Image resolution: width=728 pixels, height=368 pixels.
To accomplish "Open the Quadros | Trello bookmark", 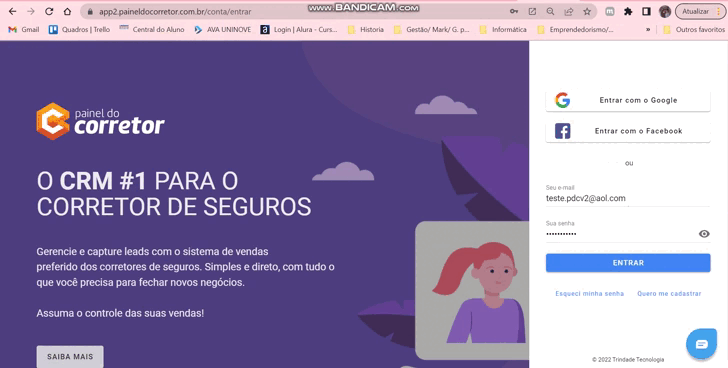I will [x=79, y=29].
